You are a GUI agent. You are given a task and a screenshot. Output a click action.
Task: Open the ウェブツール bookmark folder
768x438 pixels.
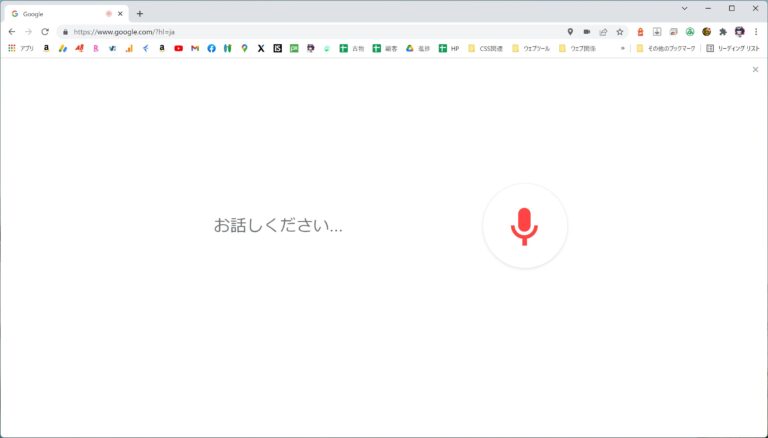pos(530,48)
